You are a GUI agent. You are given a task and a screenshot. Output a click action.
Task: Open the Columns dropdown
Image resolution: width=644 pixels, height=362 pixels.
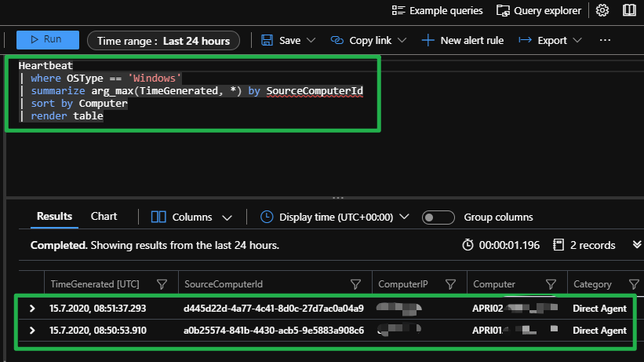(x=191, y=218)
